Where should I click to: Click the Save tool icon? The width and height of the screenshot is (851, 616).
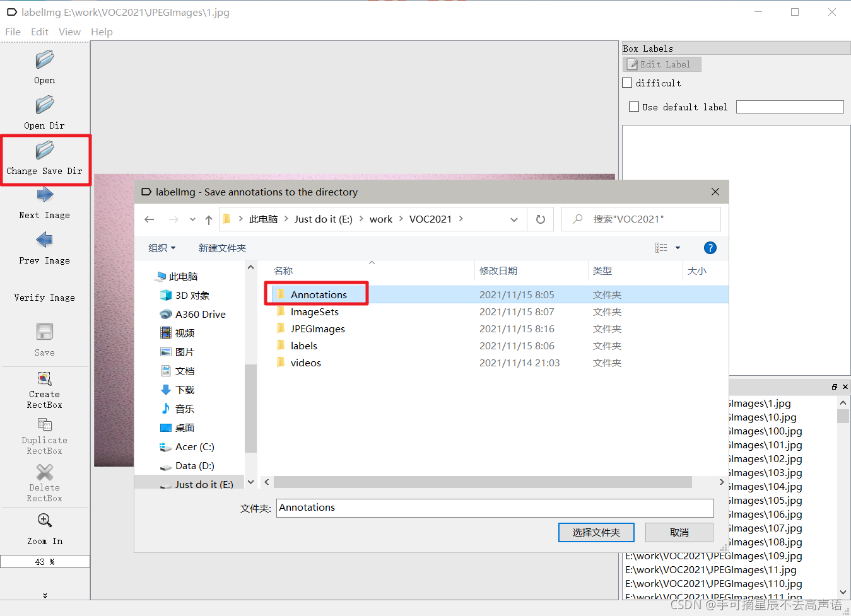45,332
